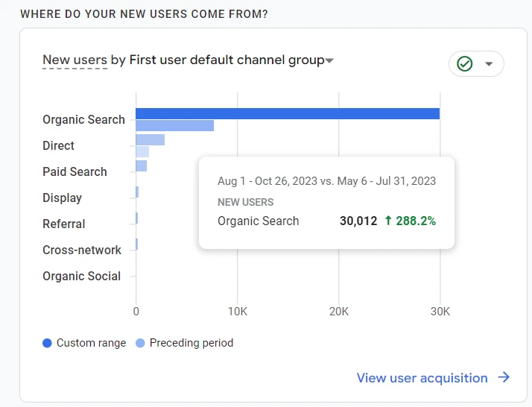Click the Preceding period legend dot
The image size is (532, 407).
[141, 344]
